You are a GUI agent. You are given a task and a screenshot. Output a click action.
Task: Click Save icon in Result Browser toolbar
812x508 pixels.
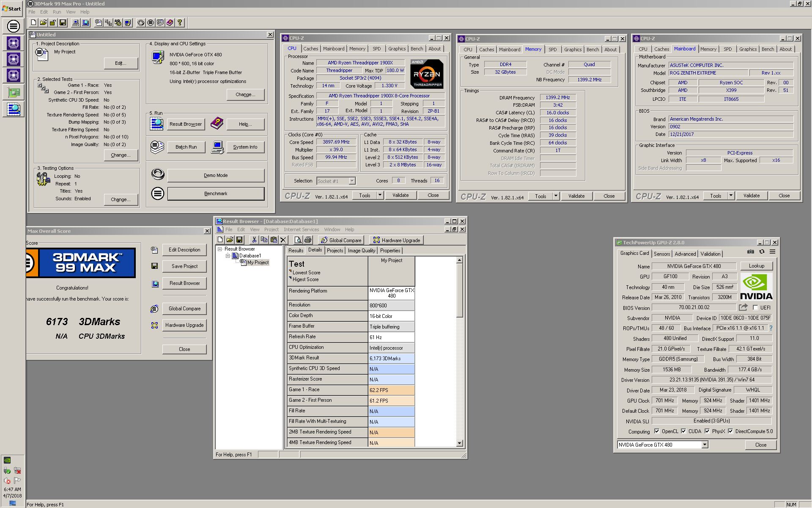click(239, 240)
